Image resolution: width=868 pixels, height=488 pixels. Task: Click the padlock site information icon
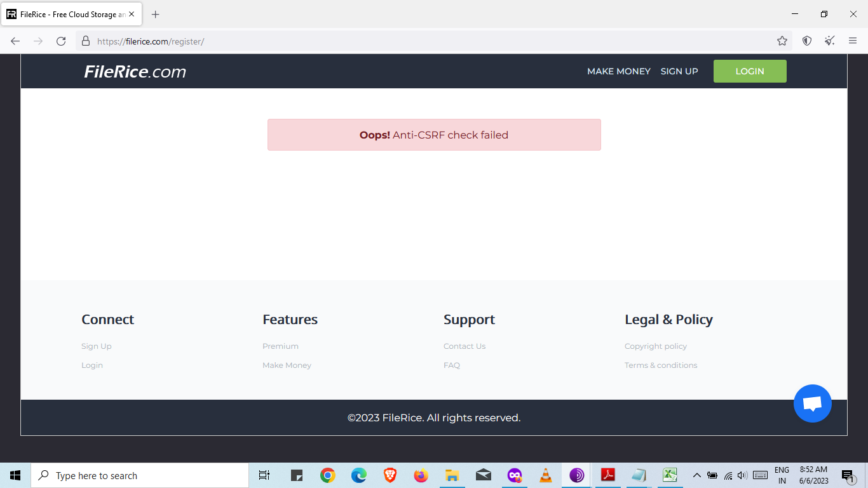pos(86,41)
